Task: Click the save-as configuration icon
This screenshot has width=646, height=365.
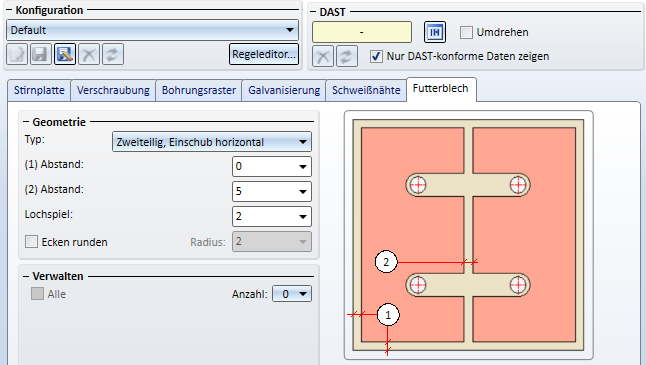Action: pyautogui.click(x=65, y=54)
